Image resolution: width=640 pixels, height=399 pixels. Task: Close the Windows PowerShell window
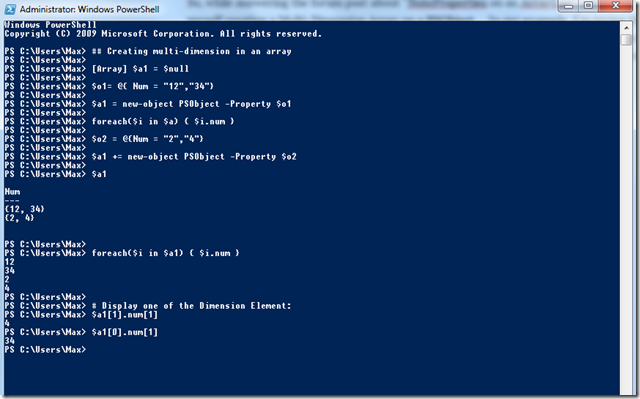(x=616, y=6)
